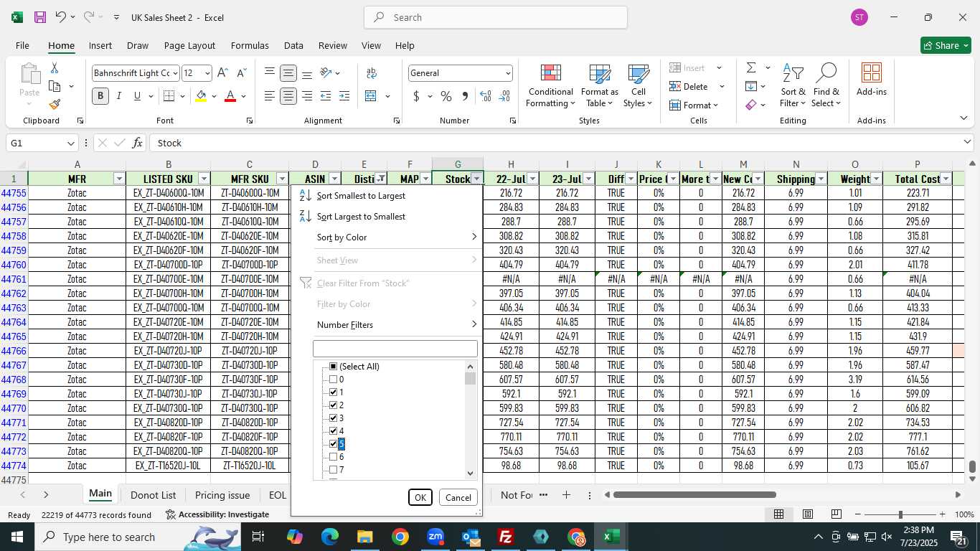This screenshot has height=551, width=980.
Task: Click Cancel in the filter menu
Action: 458,497
